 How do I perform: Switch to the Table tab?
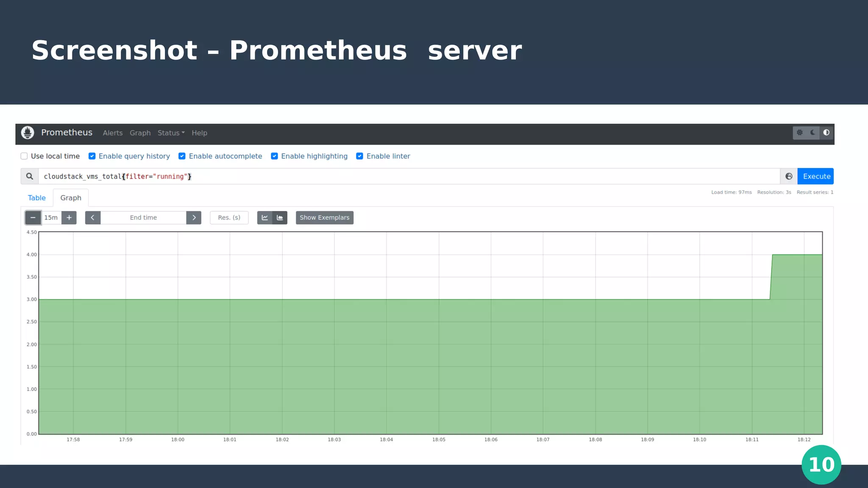pyautogui.click(x=37, y=198)
